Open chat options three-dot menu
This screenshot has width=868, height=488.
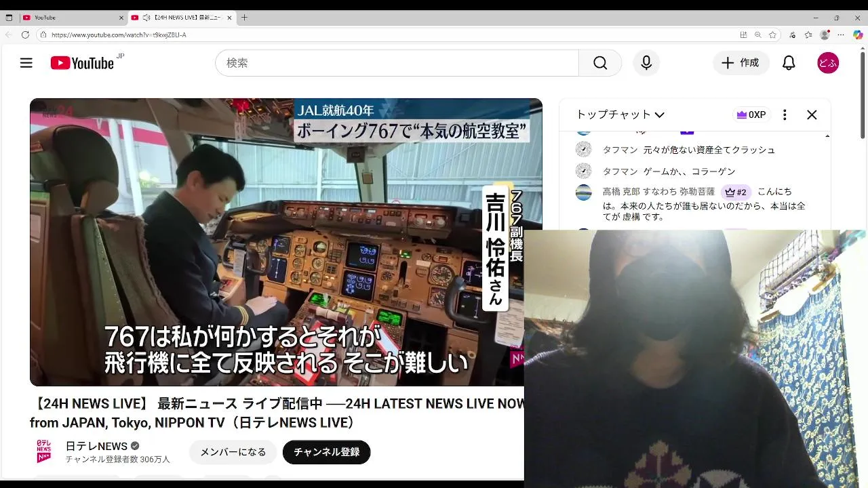785,115
